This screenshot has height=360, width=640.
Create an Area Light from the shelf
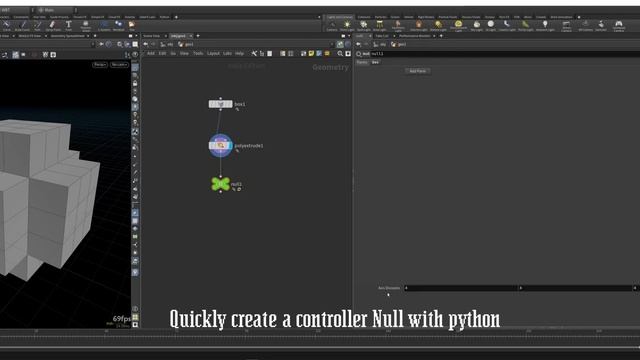tap(380, 26)
